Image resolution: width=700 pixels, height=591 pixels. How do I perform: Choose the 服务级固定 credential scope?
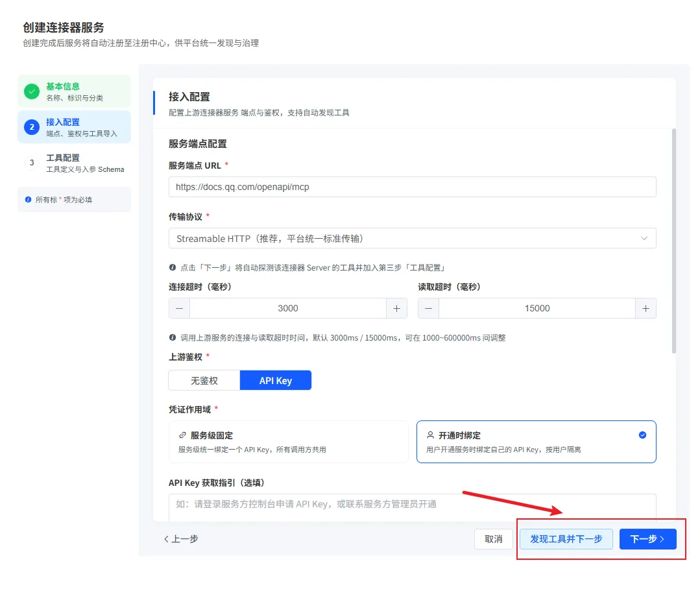[x=289, y=442]
